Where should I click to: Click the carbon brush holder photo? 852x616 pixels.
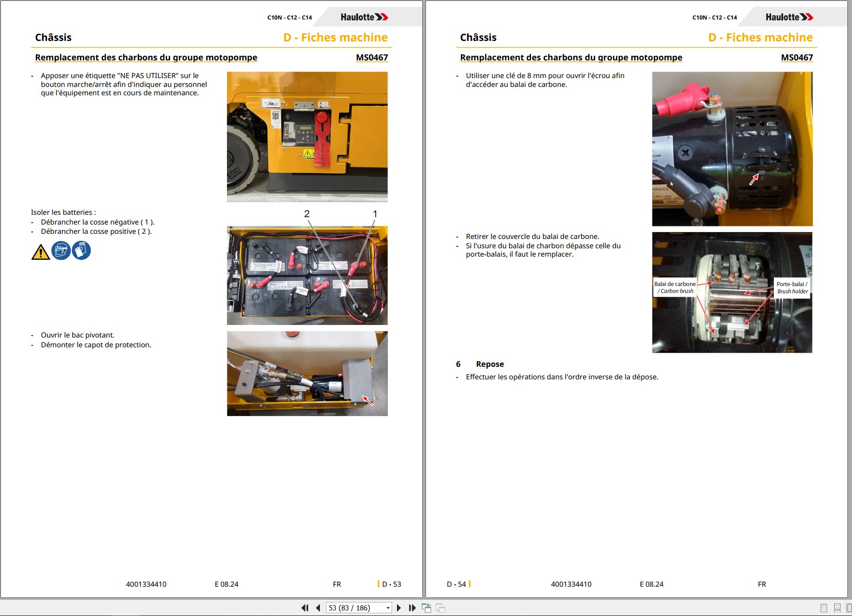pyautogui.click(x=732, y=292)
